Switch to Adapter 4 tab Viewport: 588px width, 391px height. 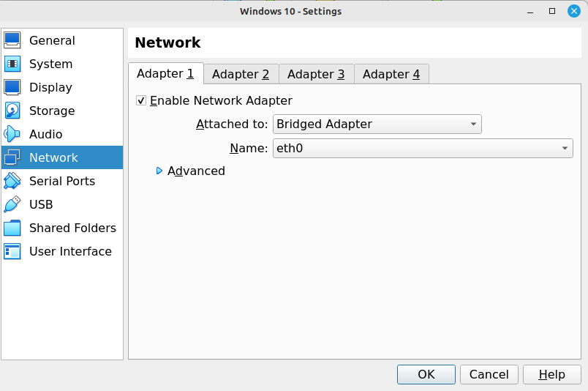(391, 74)
